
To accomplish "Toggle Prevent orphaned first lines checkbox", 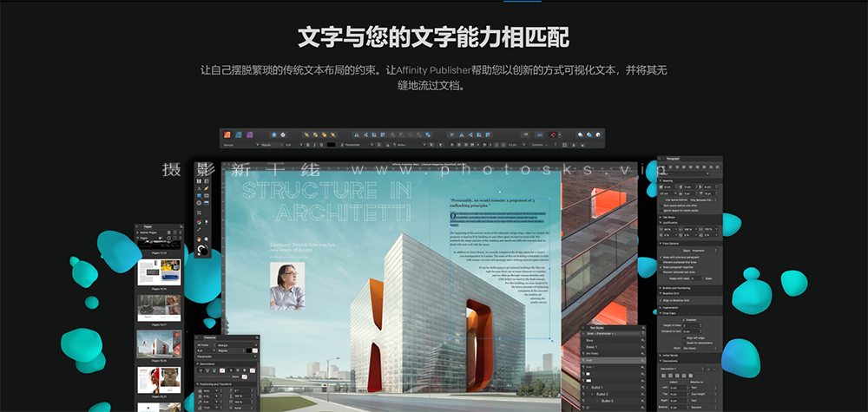I will click(661, 262).
